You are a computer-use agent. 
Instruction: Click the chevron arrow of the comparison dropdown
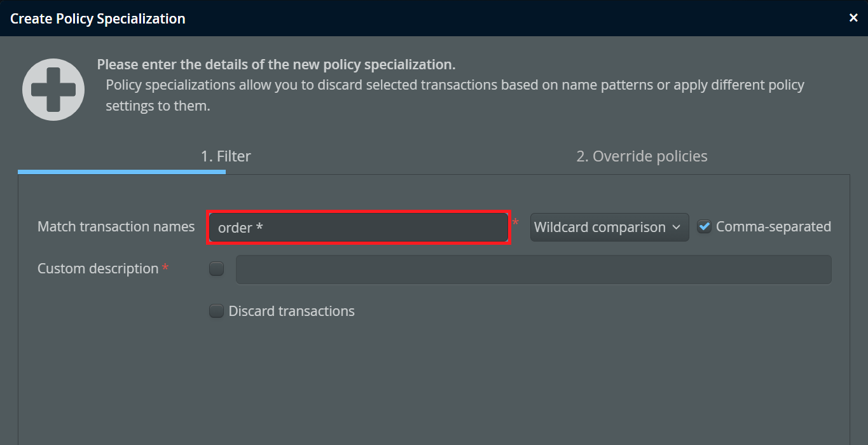point(676,227)
